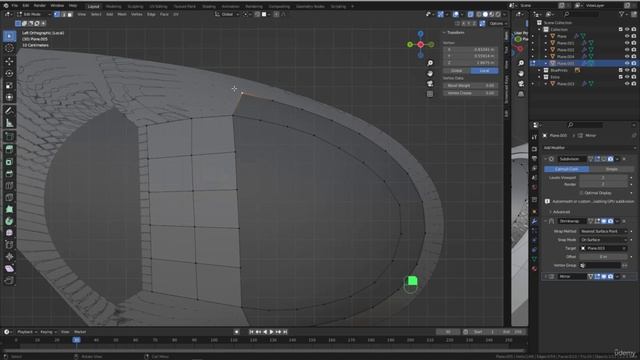Screen dimensions: 640x360
Task: Enable edge select mode
Action: [x=63, y=14]
